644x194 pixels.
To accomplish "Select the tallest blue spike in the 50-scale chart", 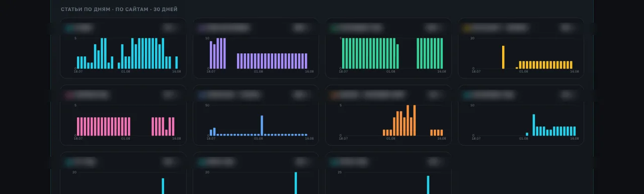I will click(262, 125).
